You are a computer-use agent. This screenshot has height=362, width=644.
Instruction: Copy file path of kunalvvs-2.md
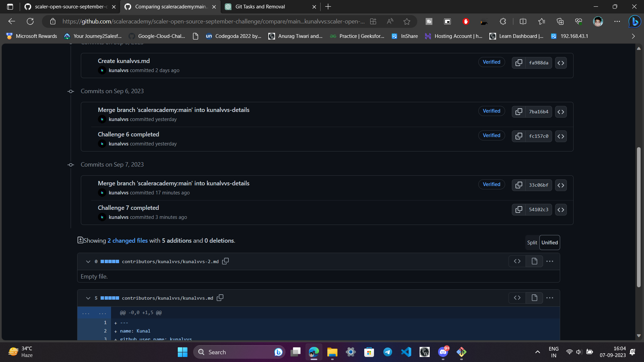225,261
